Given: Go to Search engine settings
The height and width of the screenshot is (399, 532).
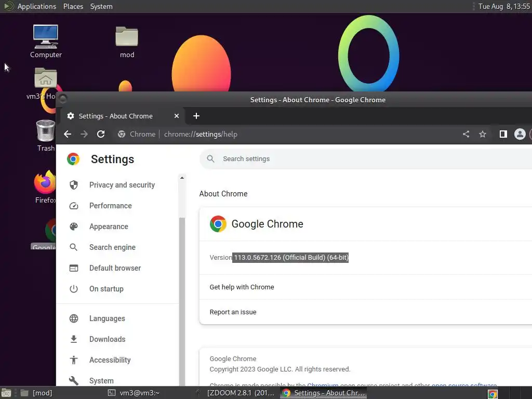Looking at the screenshot, I should pos(117,247).
